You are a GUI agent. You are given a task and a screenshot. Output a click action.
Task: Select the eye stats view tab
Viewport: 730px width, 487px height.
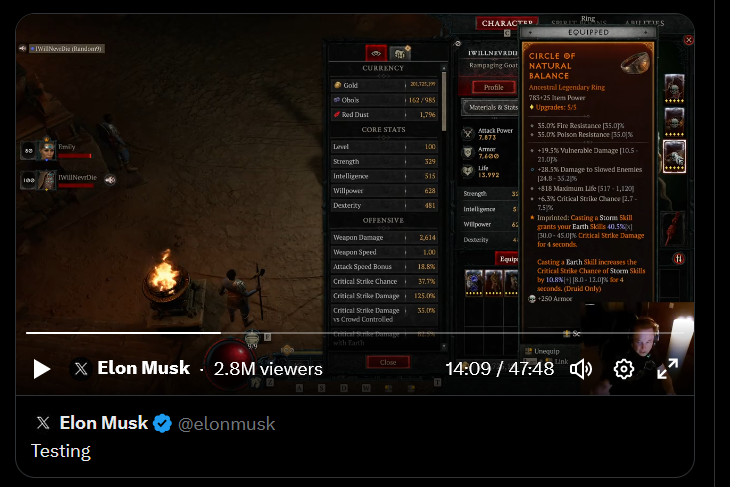coord(376,54)
